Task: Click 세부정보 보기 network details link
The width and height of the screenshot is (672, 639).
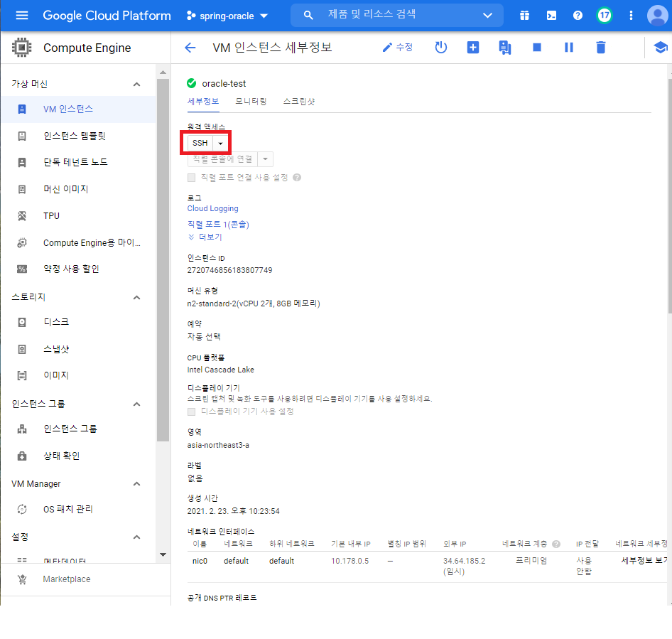Action: pyautogui.click(x=644, y=561)
